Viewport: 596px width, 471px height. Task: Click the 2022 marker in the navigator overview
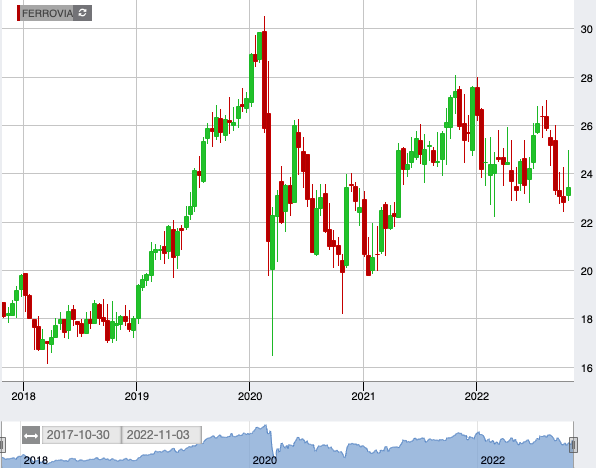pos(493,460)
